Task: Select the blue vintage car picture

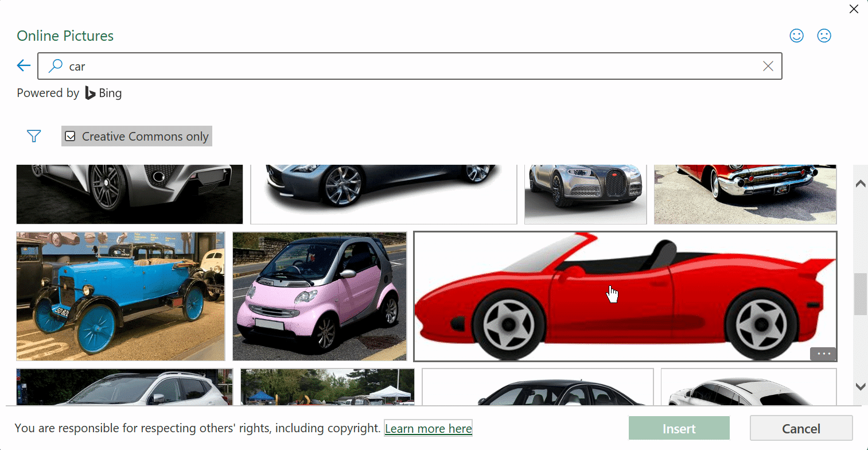Action: click(120, 296)
